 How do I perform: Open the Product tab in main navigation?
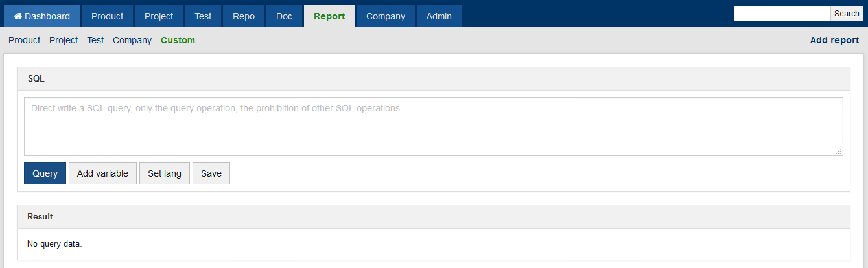[107, 16]
